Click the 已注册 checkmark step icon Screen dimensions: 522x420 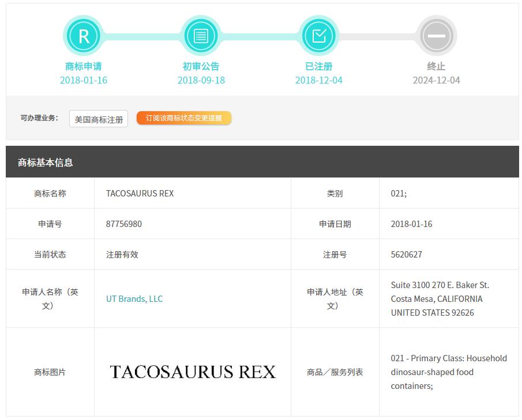(319, 36)
